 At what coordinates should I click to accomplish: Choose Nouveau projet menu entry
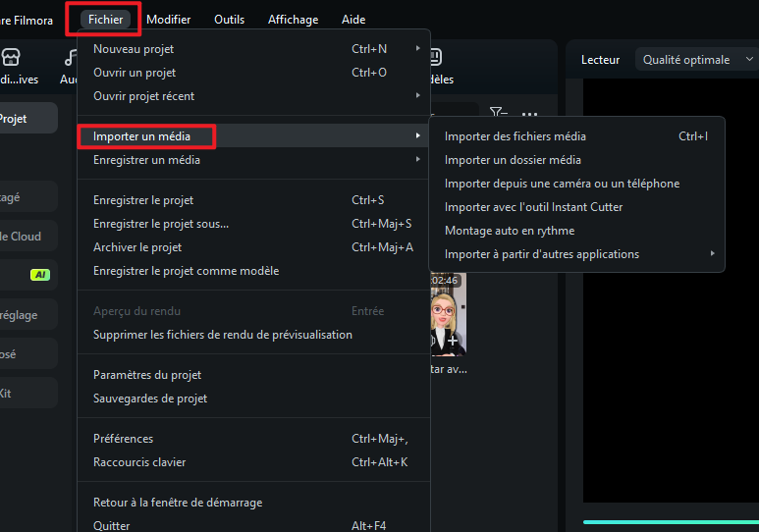(x=253, y=49)
